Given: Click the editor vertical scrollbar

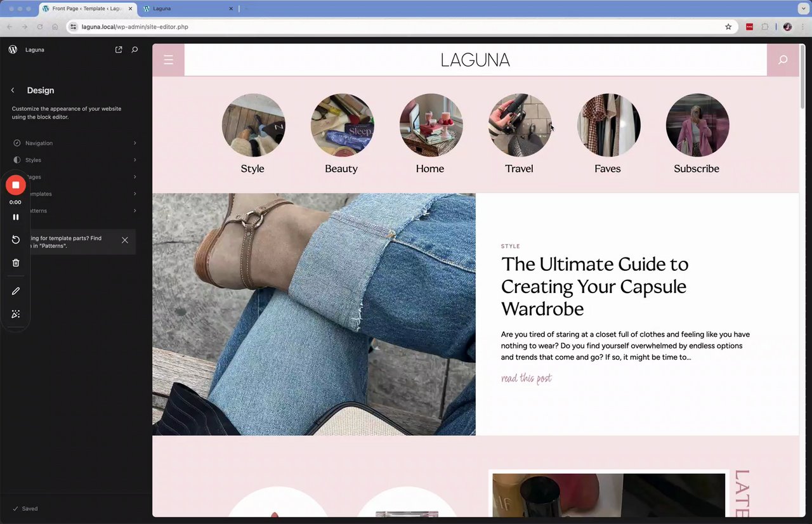Looking at the screenshot, I should (x=802, y=76).
